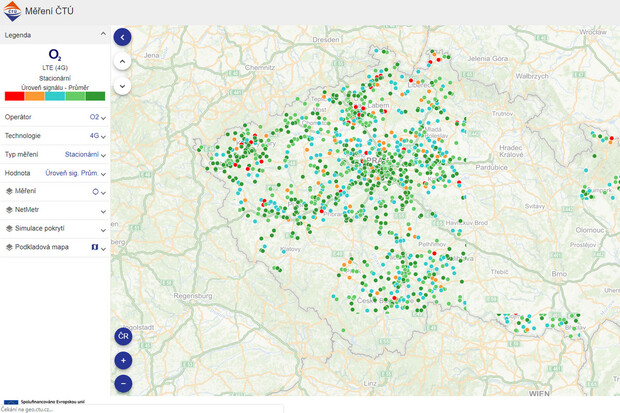Click the red signal level legend swatch
Screen dimensions: 620x413
[x=14, y=96]
